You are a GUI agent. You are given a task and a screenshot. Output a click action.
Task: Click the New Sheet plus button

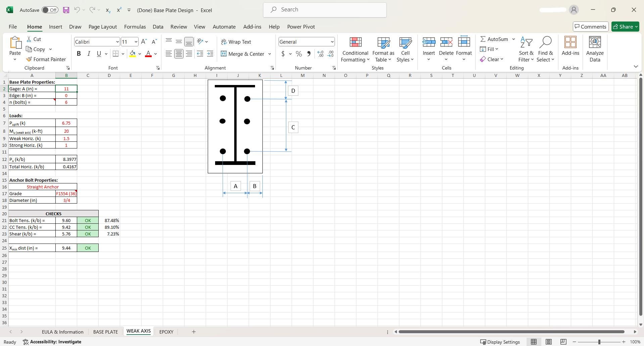pyautogui.click(x=193, y=332)
